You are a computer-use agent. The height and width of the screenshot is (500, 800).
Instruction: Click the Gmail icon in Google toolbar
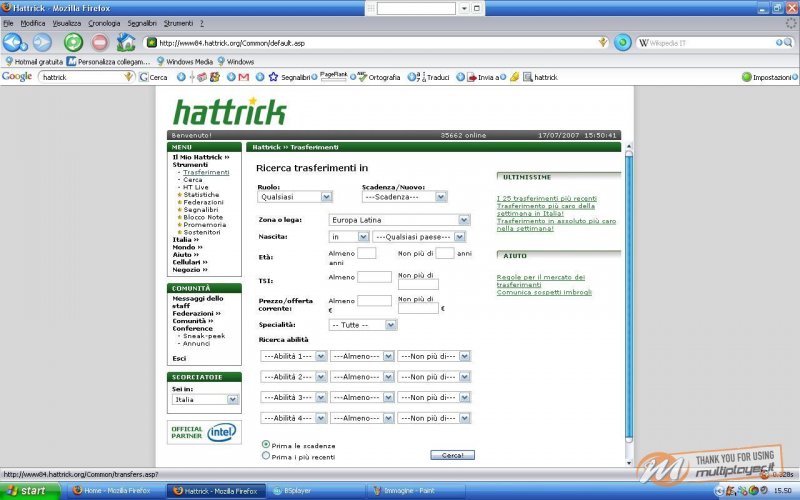click(243, 77)
